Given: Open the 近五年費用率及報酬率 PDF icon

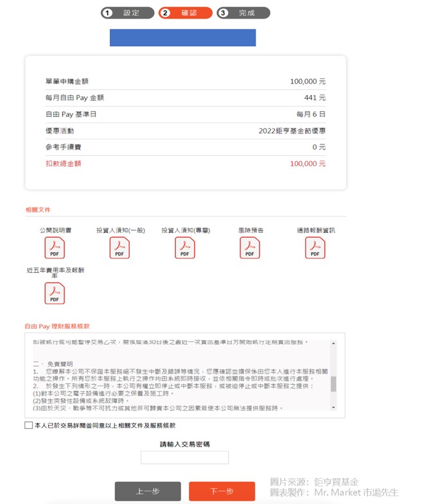Looking at the screenshot, I should (x=55, y=293).
